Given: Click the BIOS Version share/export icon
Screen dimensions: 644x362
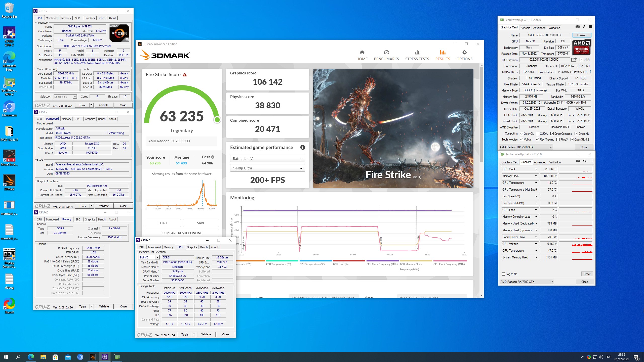Looking at the screenshot, I should pyautogui.click(x=574, y=60).
